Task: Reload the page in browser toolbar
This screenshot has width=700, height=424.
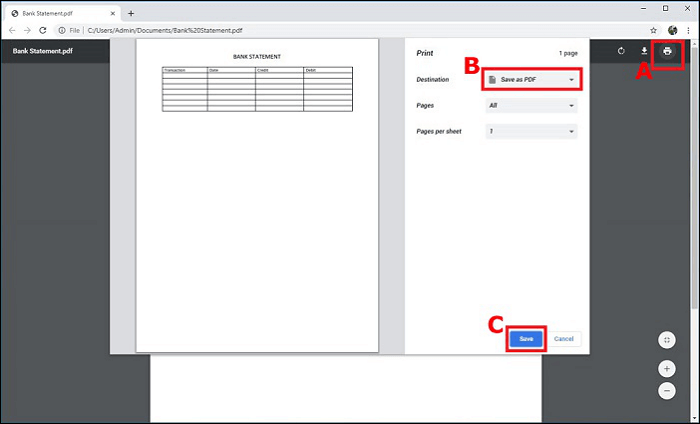Action: (43, 30)
